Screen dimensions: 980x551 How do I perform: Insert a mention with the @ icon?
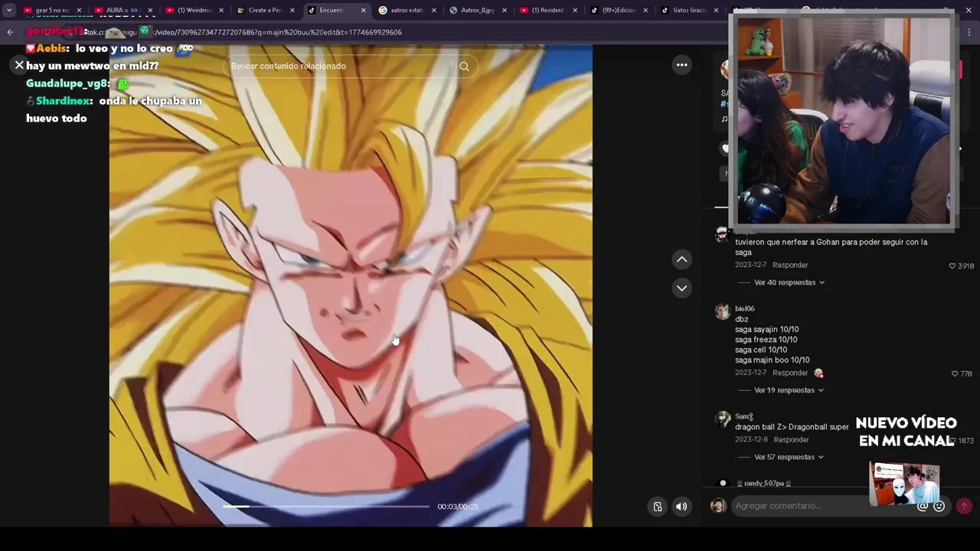coord(923,506)
